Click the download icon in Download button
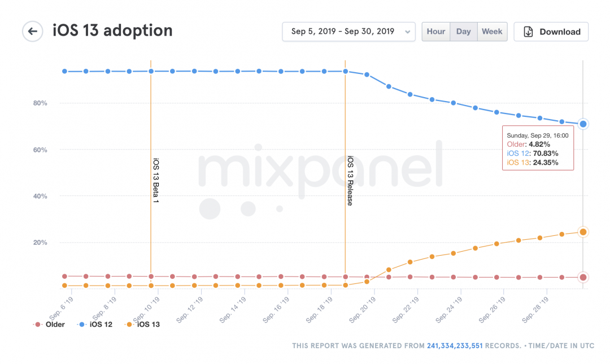 528,32
